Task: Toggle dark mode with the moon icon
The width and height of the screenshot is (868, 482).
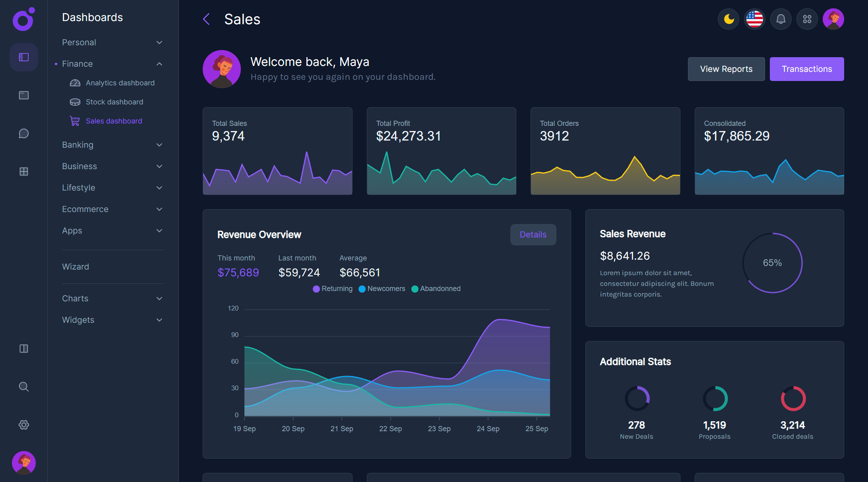Action: pos(728,19)
